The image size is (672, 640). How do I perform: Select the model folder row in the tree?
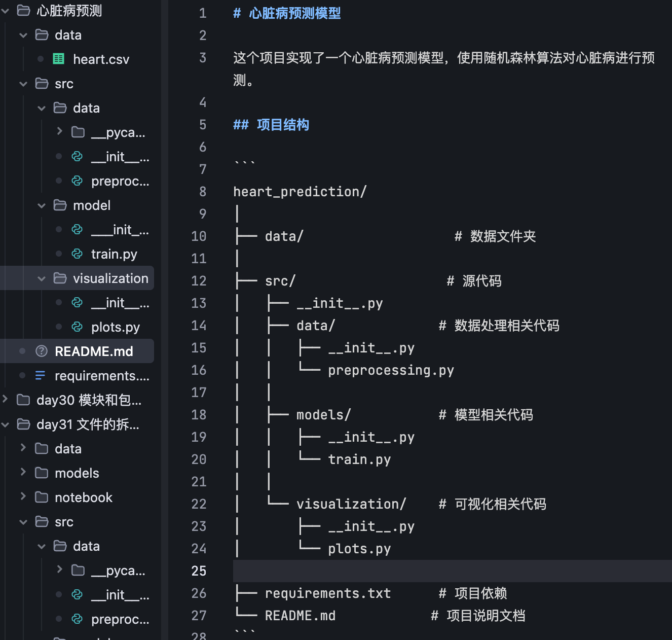[77, 205]
